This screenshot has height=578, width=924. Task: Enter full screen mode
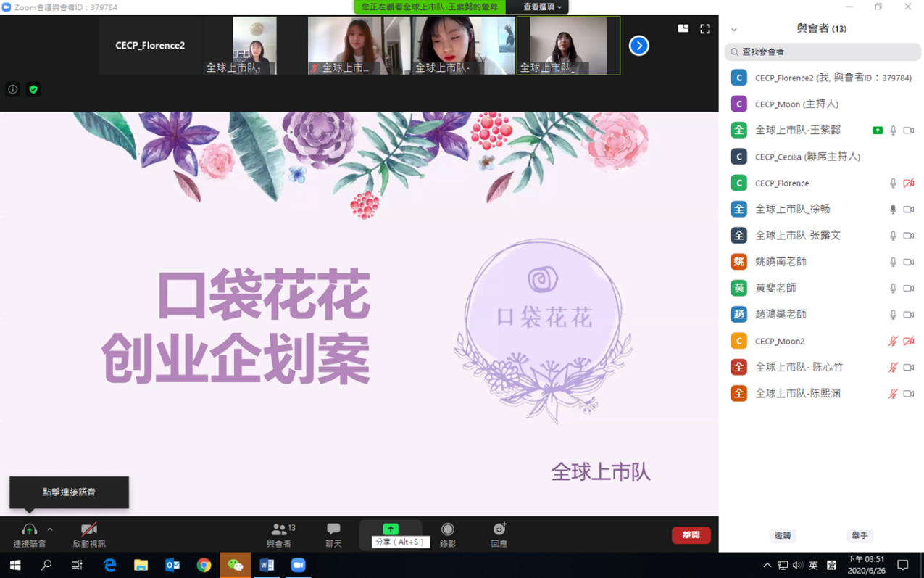coord(704,29)
